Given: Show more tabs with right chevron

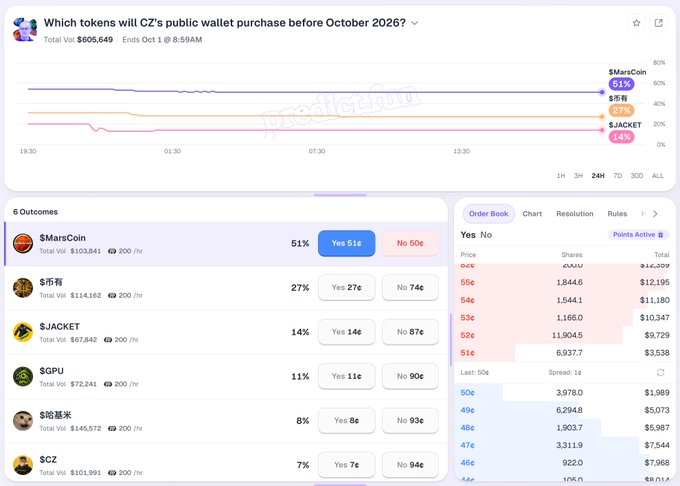Looking at the screenshot, I should coord(655,214).
